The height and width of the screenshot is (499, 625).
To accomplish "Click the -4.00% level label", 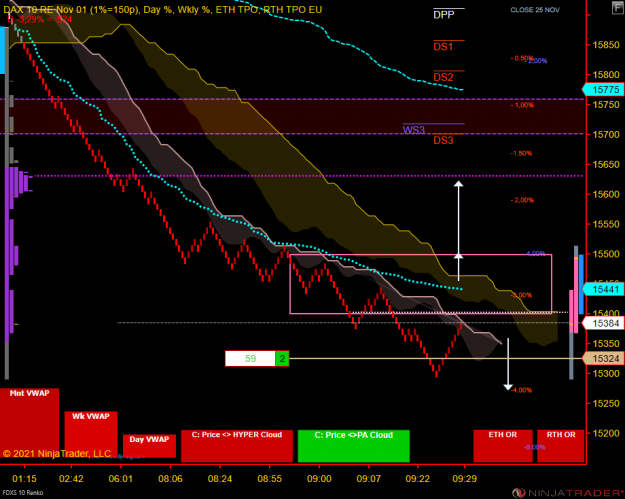I will (521, 390).
